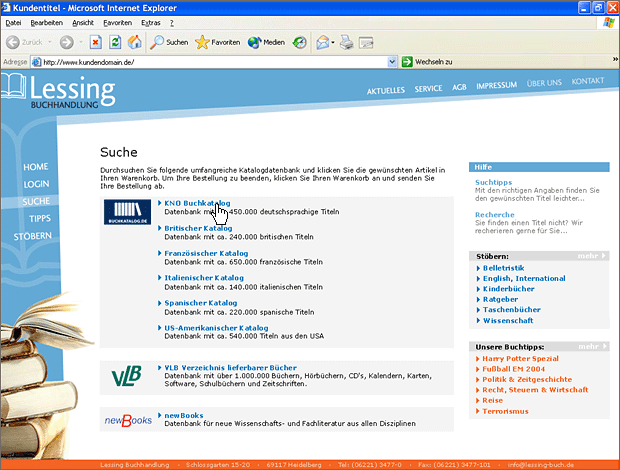
Task: Click the info@lessing-buch.de footer email
Action: click(x=541, y=465)
